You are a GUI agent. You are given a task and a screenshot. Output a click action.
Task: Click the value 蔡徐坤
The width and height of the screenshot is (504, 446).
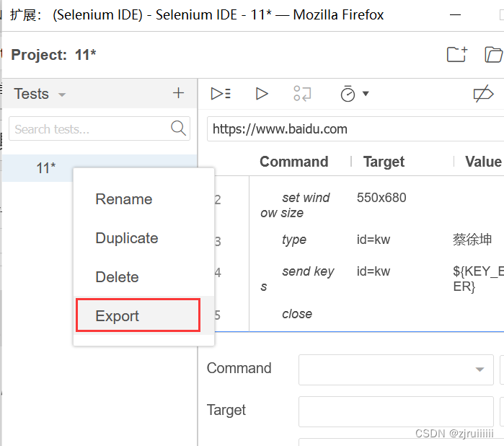[x=472, y=240]
